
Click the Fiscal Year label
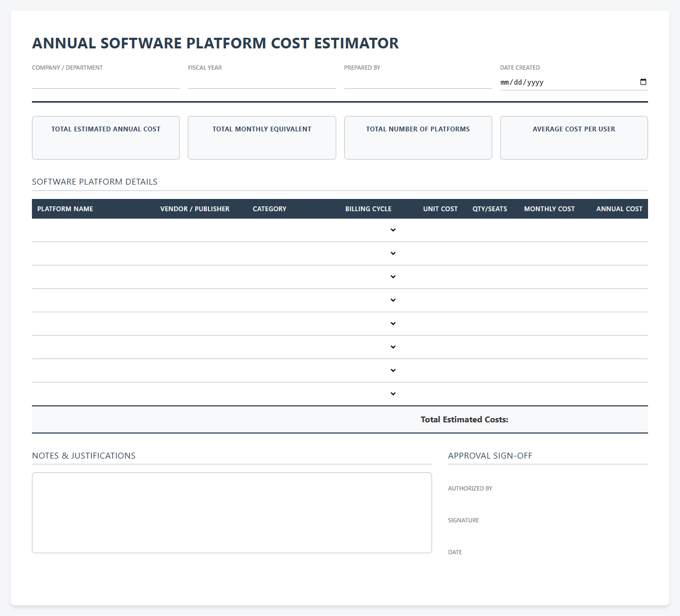205,68
